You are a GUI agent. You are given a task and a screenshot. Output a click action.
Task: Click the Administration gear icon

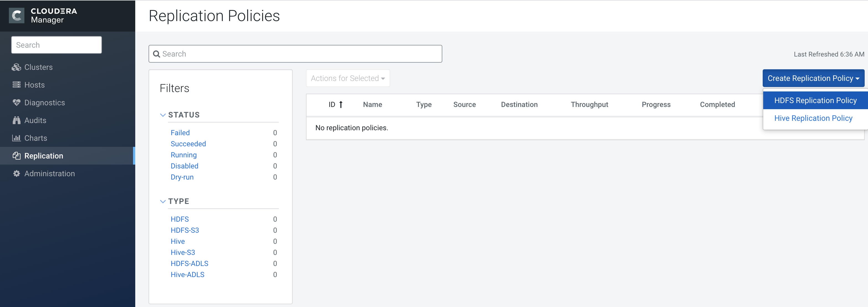(16, 173)
